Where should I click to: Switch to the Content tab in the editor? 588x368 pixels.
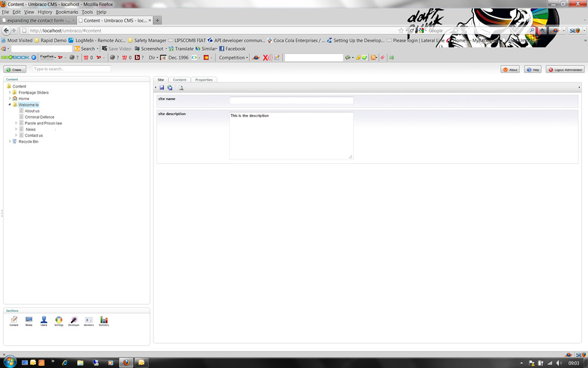pos(179,79)
